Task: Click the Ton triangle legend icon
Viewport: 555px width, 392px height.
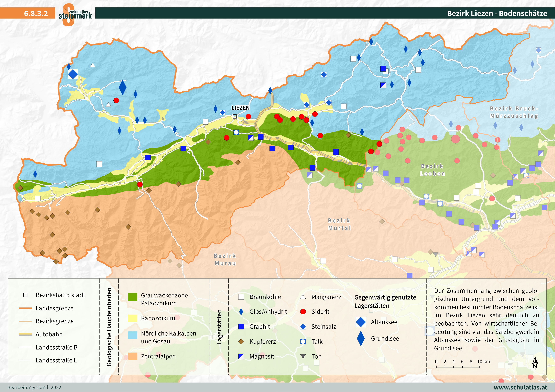Action: coord(303,356)
